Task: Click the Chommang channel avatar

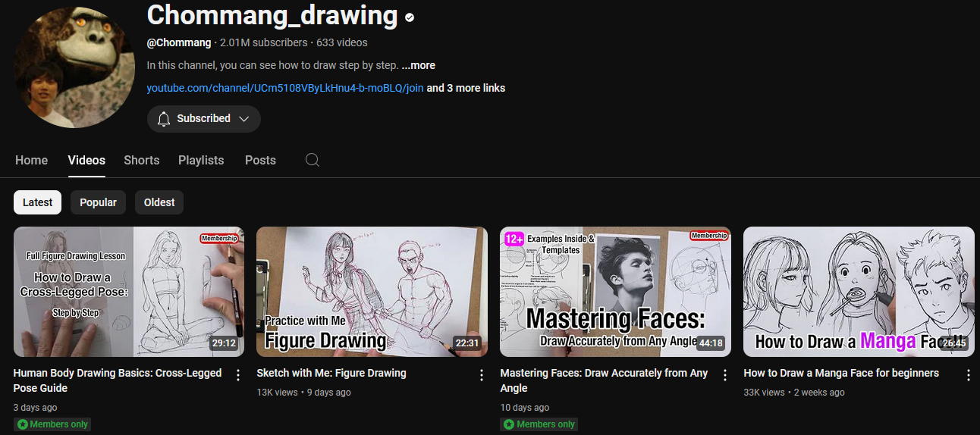Action: (x=74, y=67)
